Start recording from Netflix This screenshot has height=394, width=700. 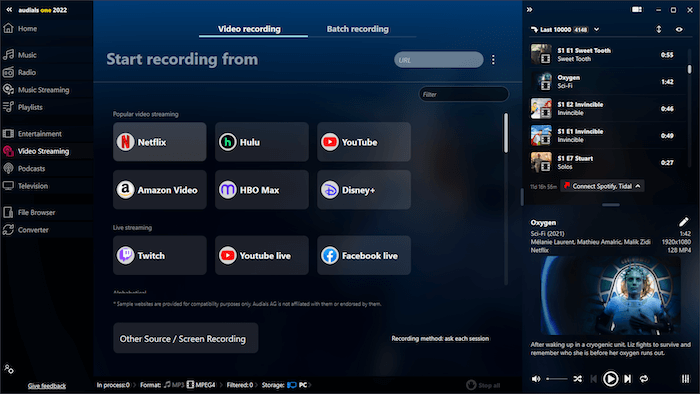coord(160,142)
